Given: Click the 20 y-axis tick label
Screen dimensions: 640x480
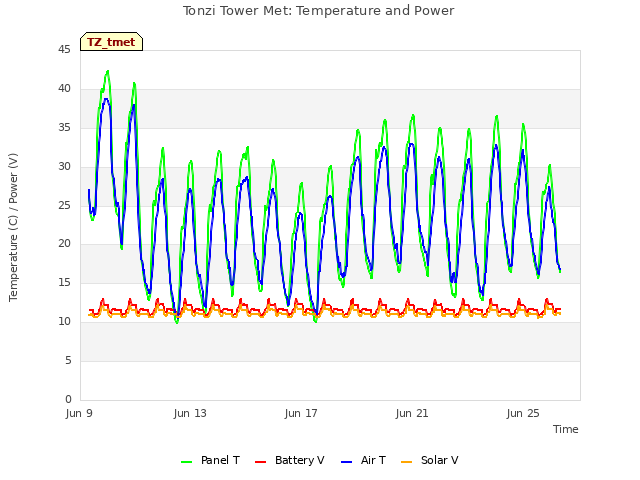Looking at the screenshot, I should click(x=64, y=244).
